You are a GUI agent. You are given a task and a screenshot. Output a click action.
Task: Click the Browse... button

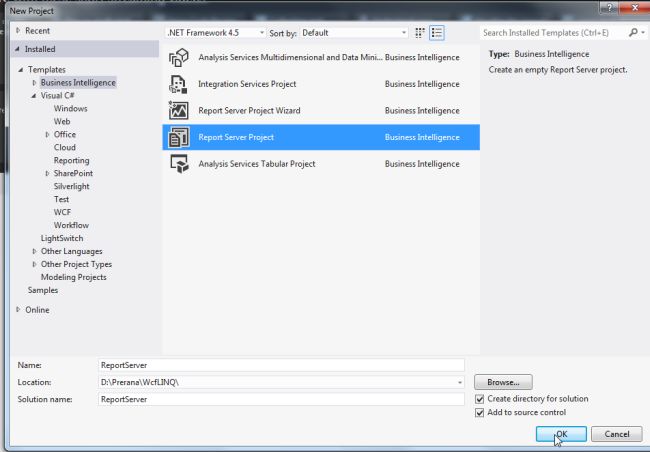pos(503,382)
